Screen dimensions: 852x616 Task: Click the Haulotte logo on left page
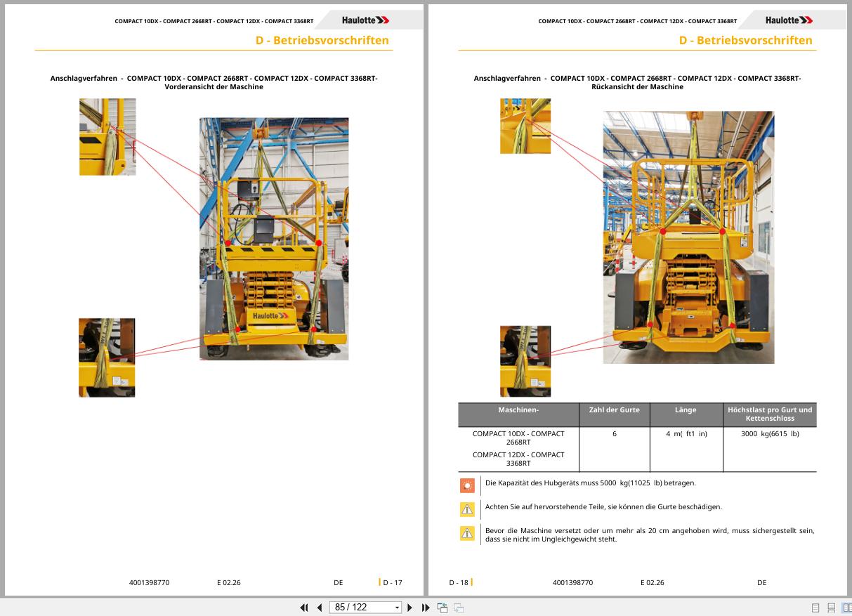click(x=366, y=20)
